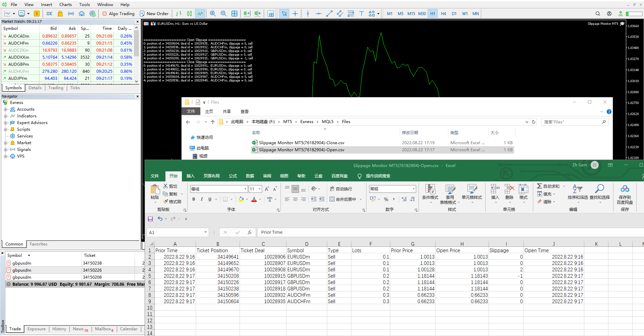The height and width of the screenshot is (336, 644).
Task: Apply bold formatting in Excel
Action: [x=194, y=199]
